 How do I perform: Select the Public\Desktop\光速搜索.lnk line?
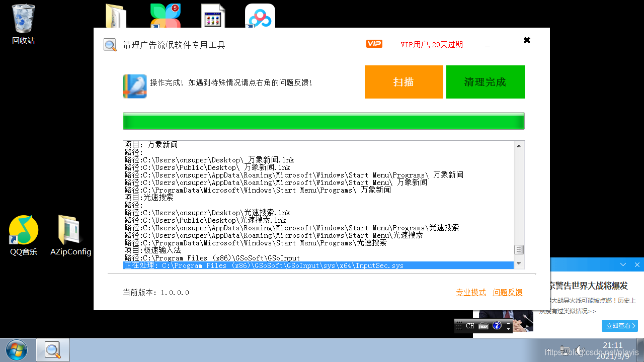pos(205,220)
